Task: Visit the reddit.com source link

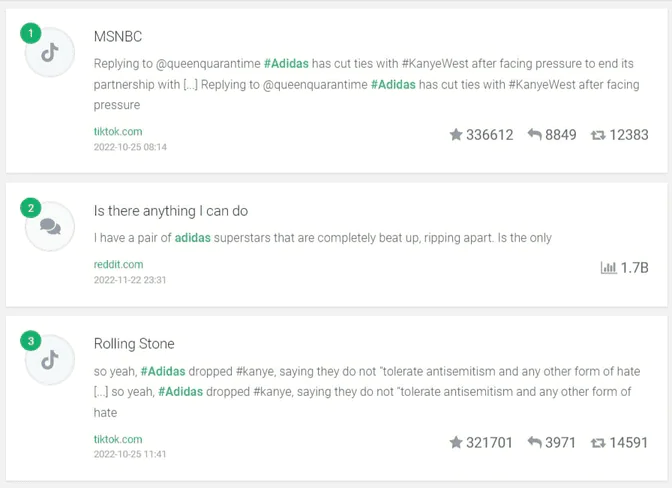Action: point(118,265)
